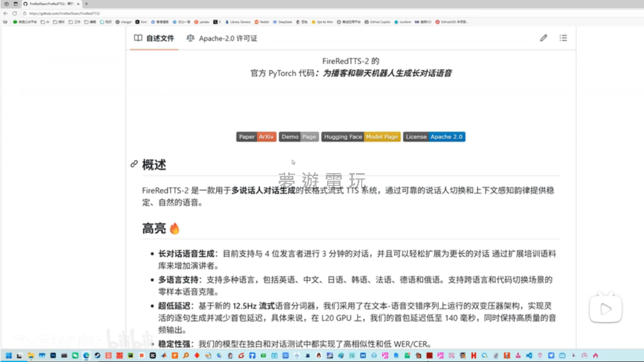Viewport: 644px width, 362px height.
Task: Click the Hugging Face Model Page badge
Action: pos(361,137)
